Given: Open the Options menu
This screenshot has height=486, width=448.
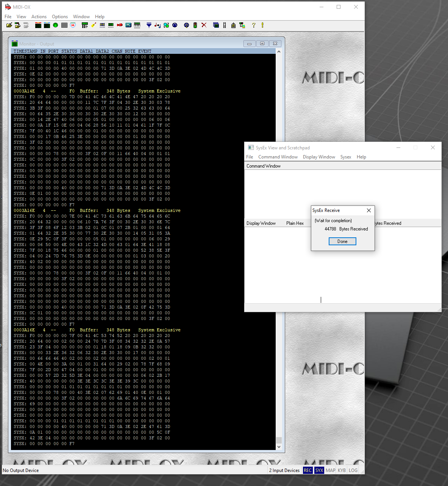Looking at the screenshot, I should (60, 17).
